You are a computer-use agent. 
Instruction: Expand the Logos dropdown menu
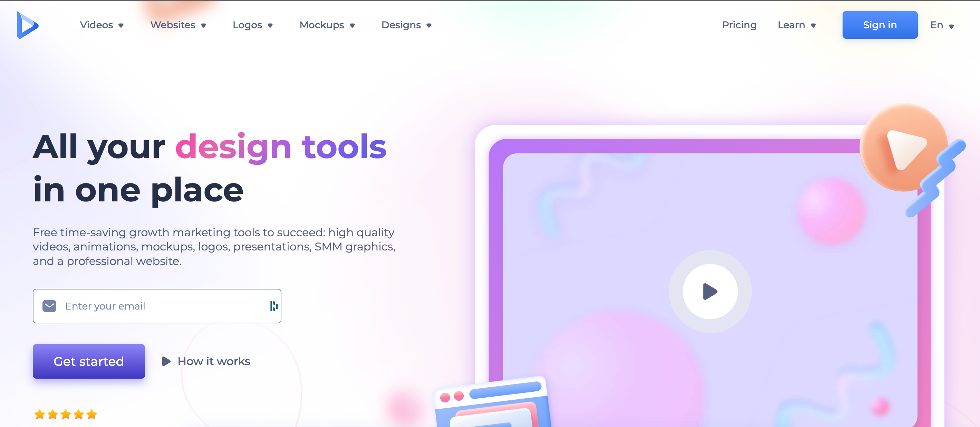[252, 25]
